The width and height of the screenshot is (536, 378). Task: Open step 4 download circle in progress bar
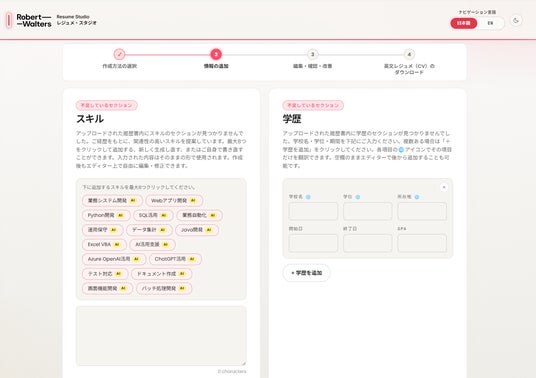pyautogui.click(x=409, y=54)
